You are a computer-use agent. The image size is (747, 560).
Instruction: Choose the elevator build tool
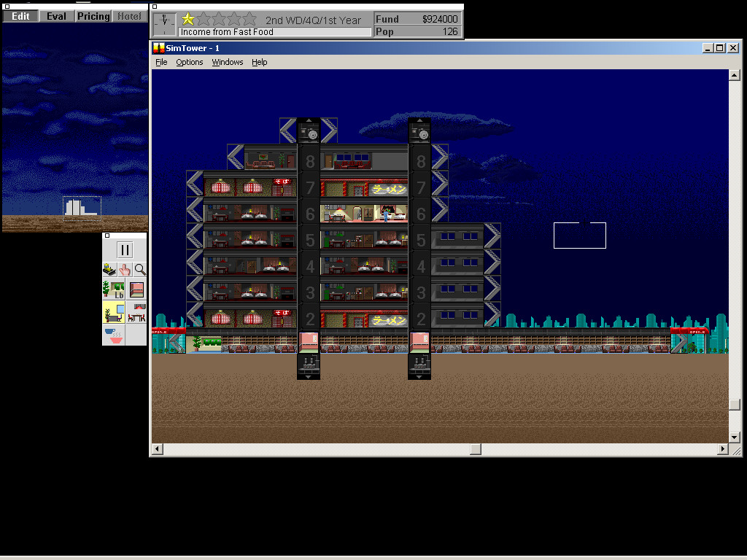[x=136, y=289]
